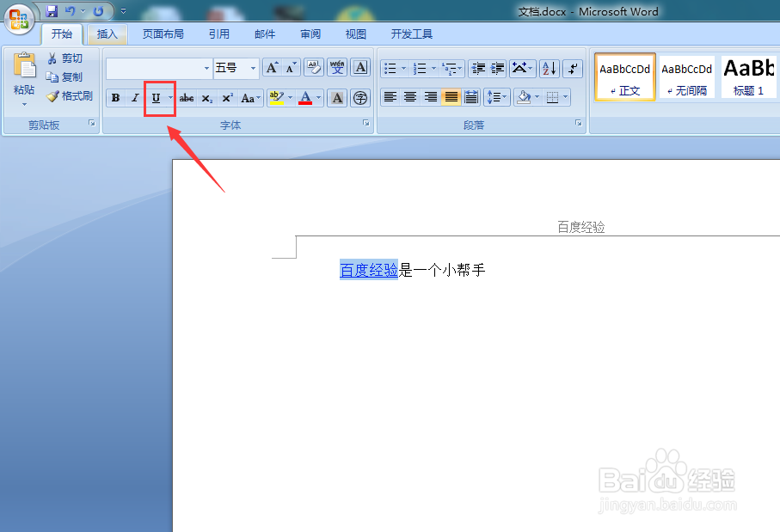780x532 pixels.
Task: Click the increase indent icon
Action: click(497, 68)
